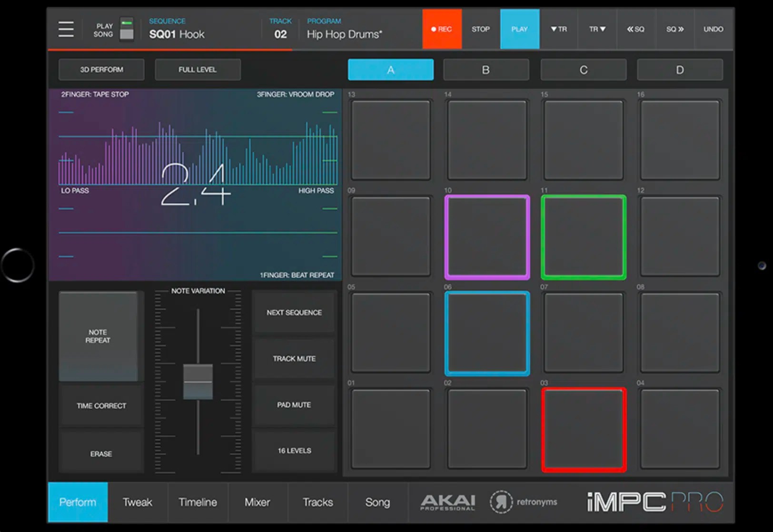Toggle the PLAY SONG switch
Screen dimensions: 773x532
click(127, 29)
